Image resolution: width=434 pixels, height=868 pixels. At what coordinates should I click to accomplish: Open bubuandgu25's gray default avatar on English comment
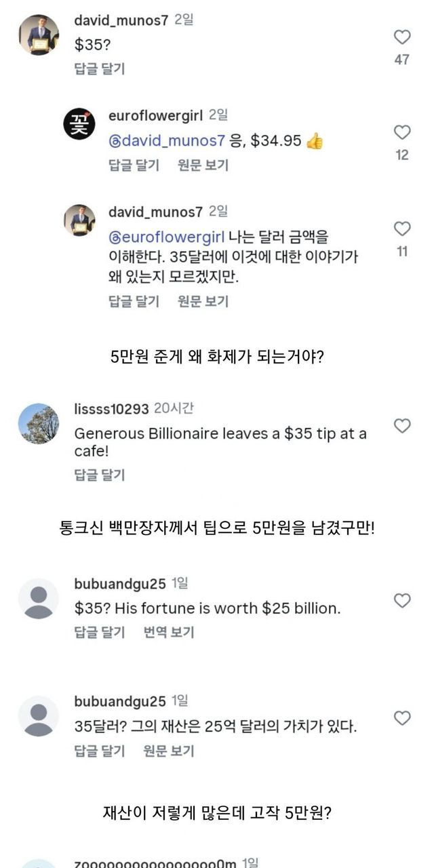point(39,599)
